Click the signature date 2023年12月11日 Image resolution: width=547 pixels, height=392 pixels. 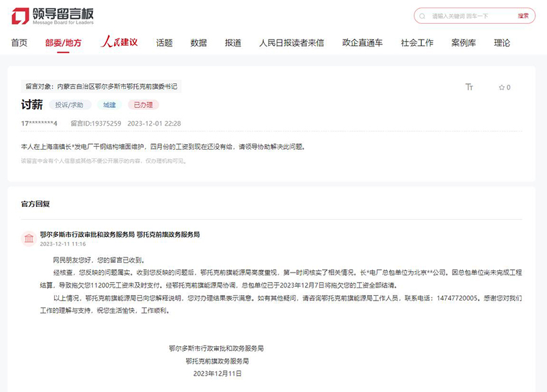click(217, 374)
